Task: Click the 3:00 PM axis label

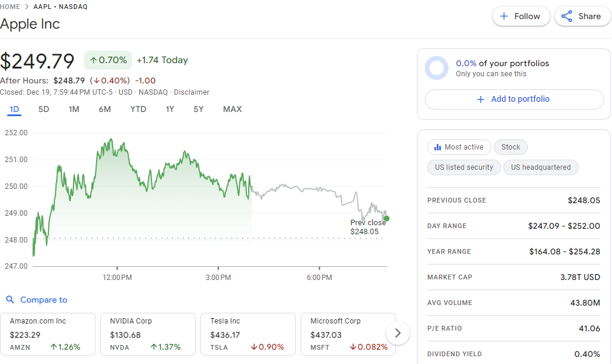Action: [x=218, y=278]
